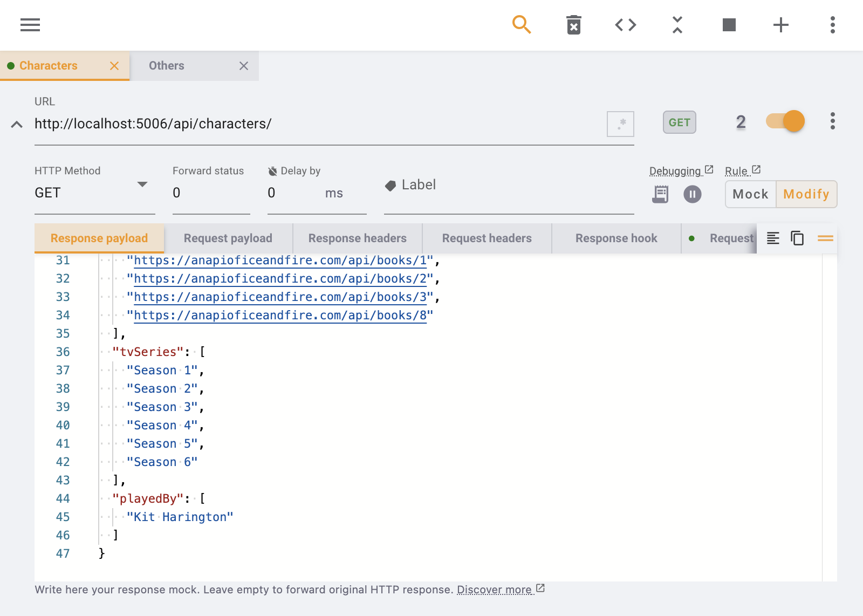Switch to the Others tab
The image size is (863, 616).
pos(167,66)
